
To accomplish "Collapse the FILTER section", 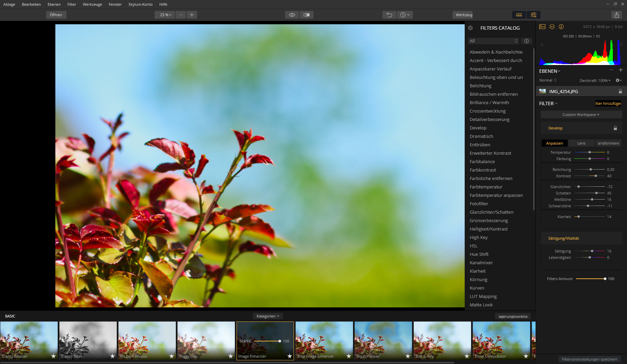I will click(x=548, y=103).
